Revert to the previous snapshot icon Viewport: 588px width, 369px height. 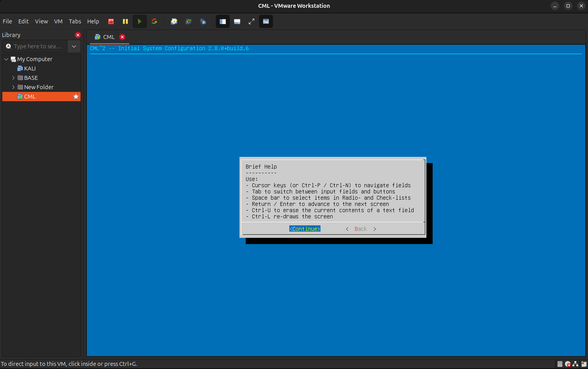[188, 21]
